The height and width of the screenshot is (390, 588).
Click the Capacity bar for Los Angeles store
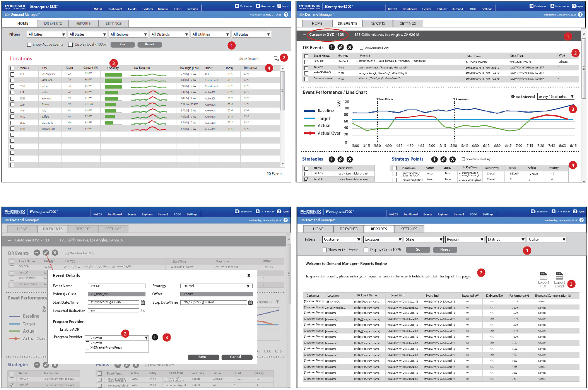click(x=113, y=74)
